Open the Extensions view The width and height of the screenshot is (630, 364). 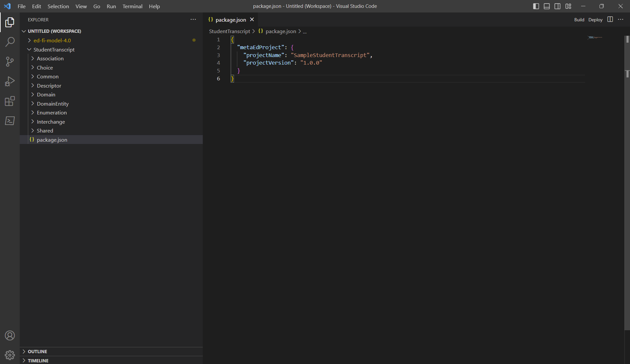point(10,101)
